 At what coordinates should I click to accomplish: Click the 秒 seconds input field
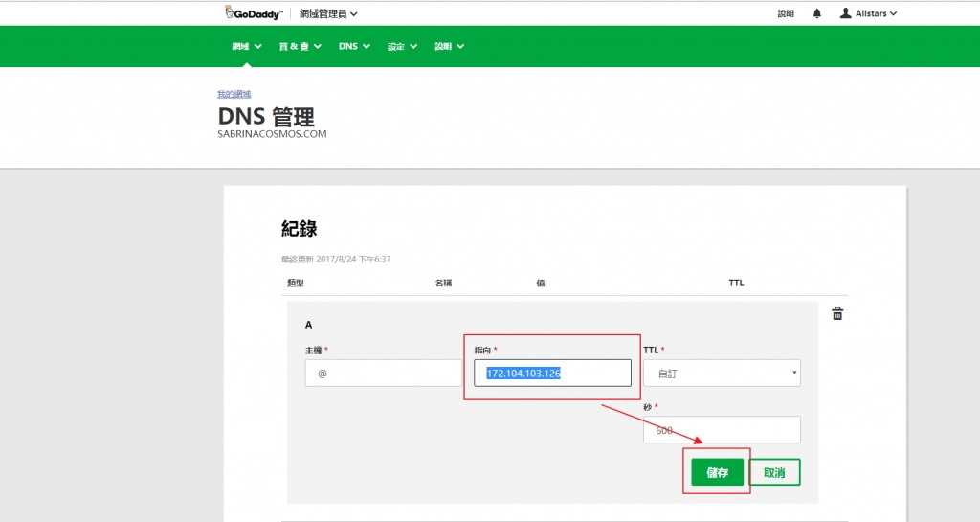tap(722, 430)
